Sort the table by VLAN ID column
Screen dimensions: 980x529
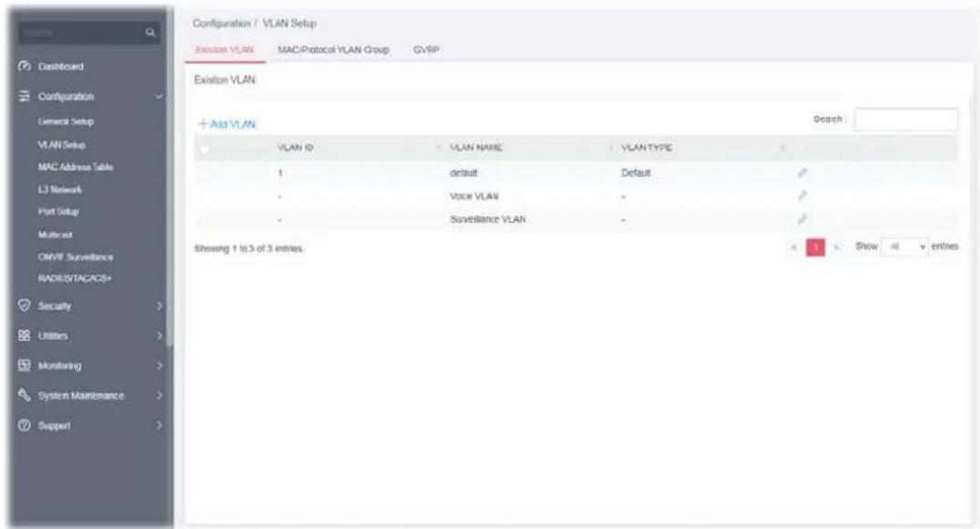pyautogui.click(x=296, y=148)
